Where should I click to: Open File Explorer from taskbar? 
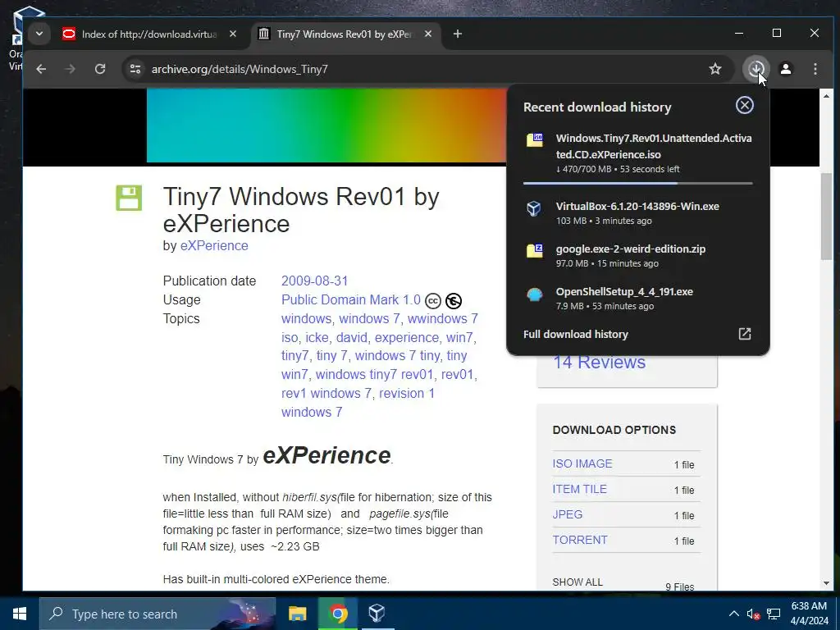click(x=297, y=614)
